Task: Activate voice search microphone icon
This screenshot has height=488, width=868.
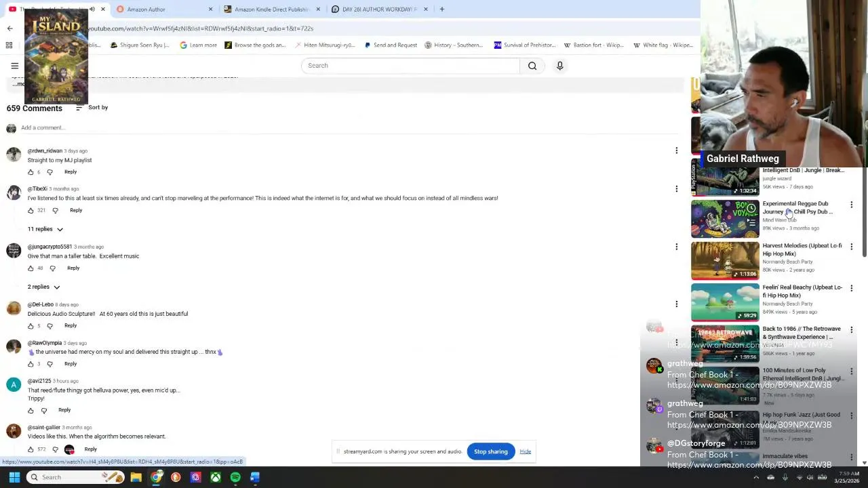Action: coord(560,66)
